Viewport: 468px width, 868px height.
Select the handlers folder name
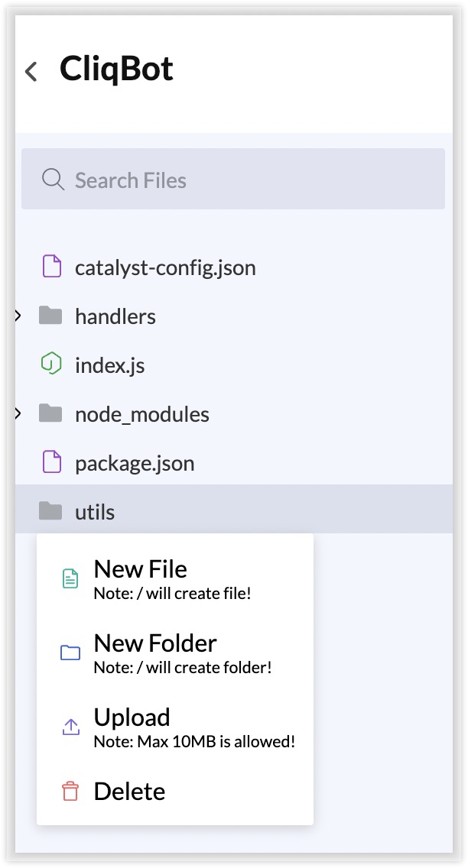[115, 316]
